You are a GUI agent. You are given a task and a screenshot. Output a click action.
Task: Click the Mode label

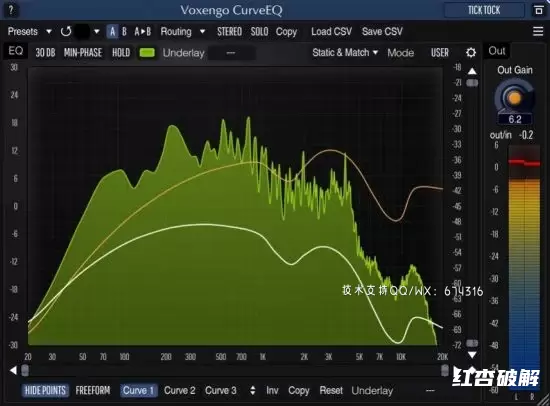tap(401, 53)
